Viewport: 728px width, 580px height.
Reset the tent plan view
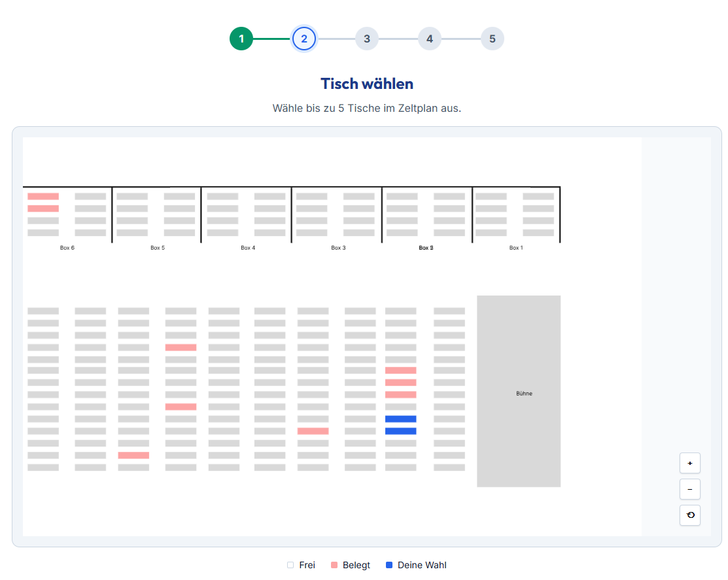[689, 515]
